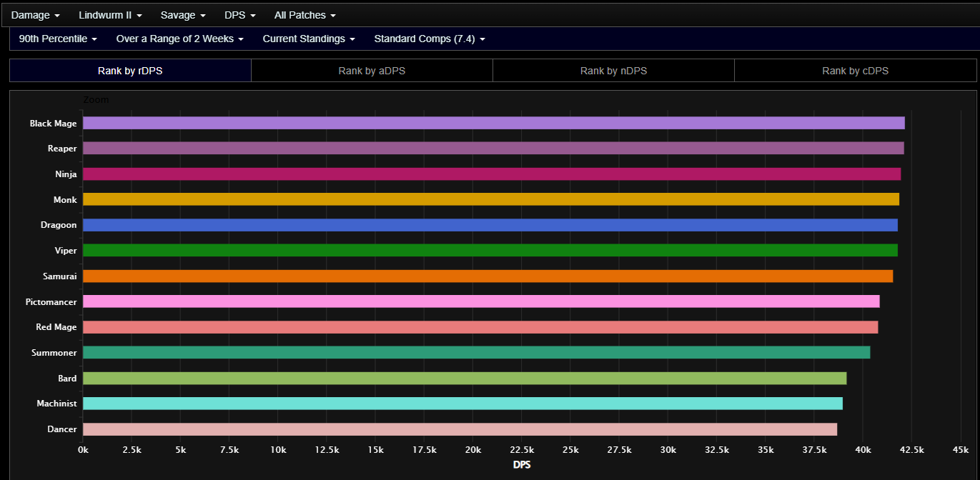Expand Over a Range of 2 Weeks dropdown
This screenshot has height=480, width=980.
tap(180, 39)
